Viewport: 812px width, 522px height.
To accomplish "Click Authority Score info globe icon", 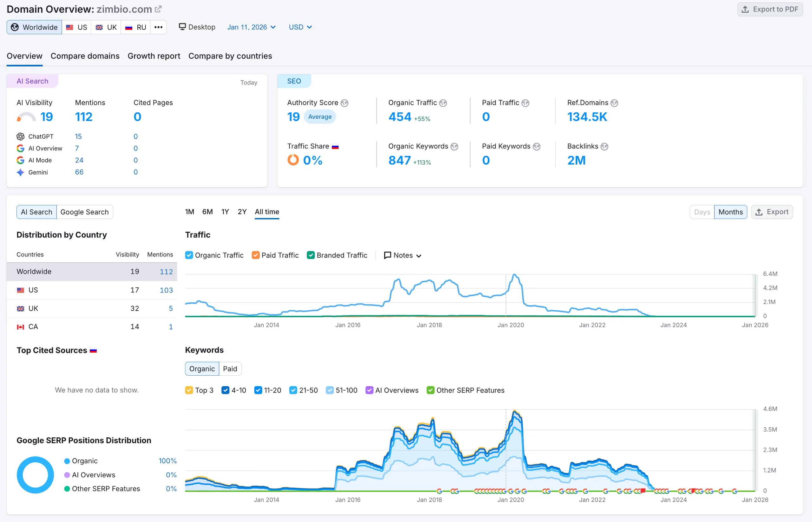I will pos(344,103).
